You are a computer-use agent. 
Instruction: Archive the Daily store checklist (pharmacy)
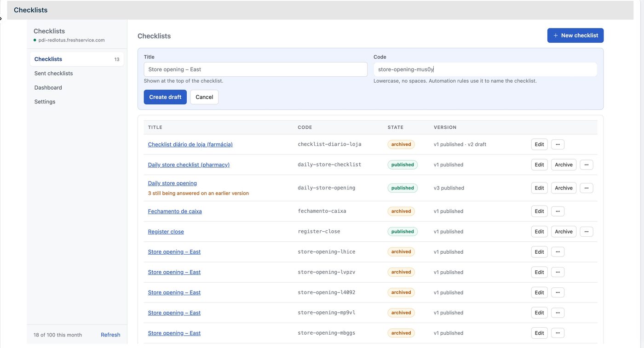click(563, 165)
